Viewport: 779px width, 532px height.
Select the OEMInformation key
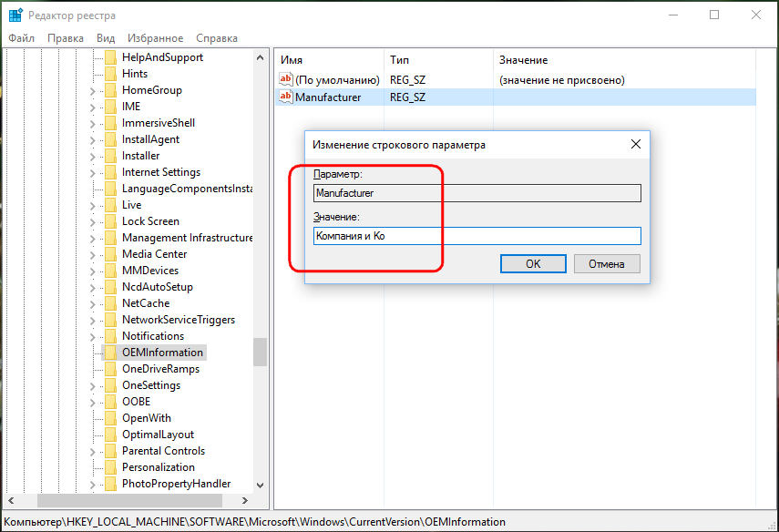[162, 353]
